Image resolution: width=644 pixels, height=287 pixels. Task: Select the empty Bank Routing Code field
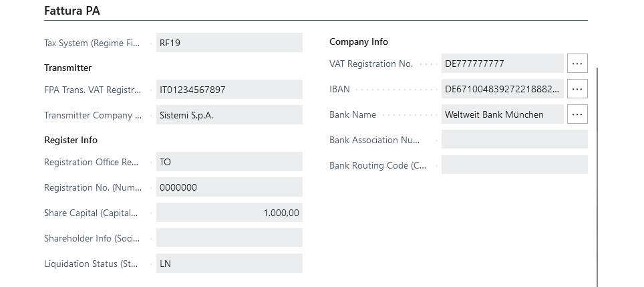[514, 165]
